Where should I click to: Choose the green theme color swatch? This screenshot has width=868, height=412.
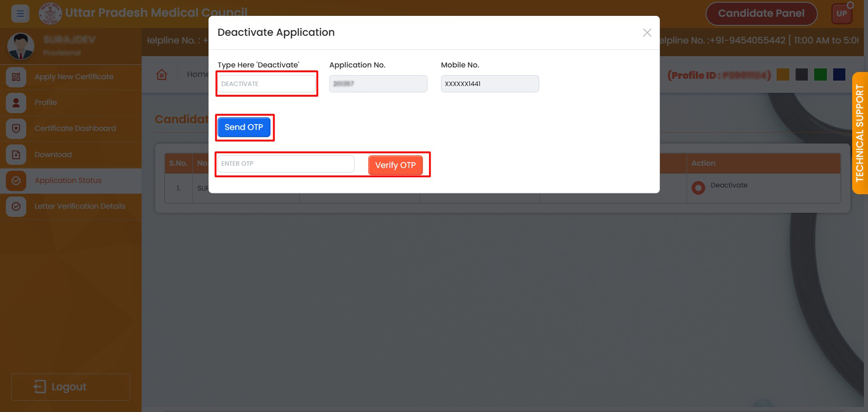coord(820,75)
